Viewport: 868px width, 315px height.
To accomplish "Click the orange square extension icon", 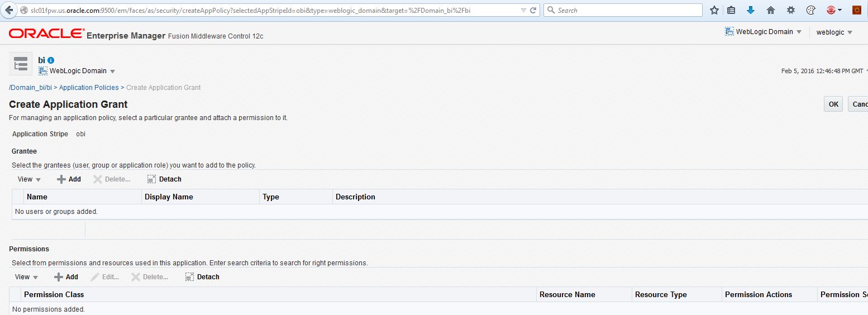I will click(x=857, y=10).
